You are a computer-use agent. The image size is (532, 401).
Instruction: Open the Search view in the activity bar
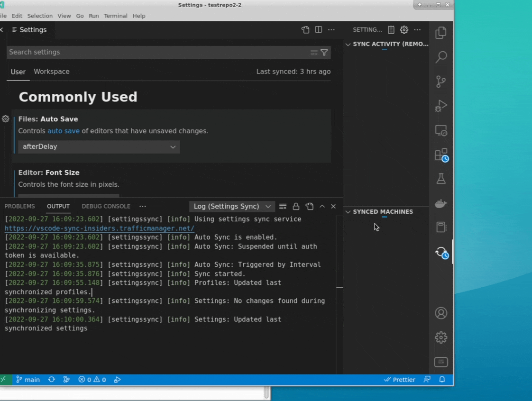point(441,57)
